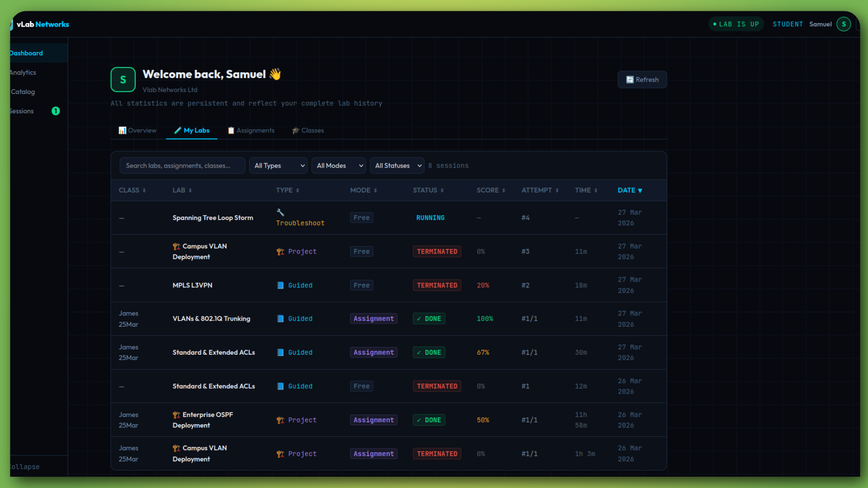Open Analytics from the sidebar

tap(23, 72)
